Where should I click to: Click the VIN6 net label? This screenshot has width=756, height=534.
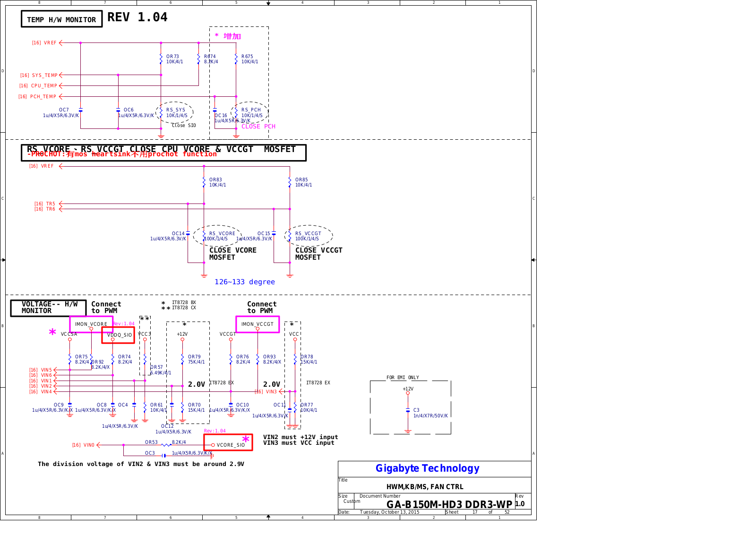(46, 375)
